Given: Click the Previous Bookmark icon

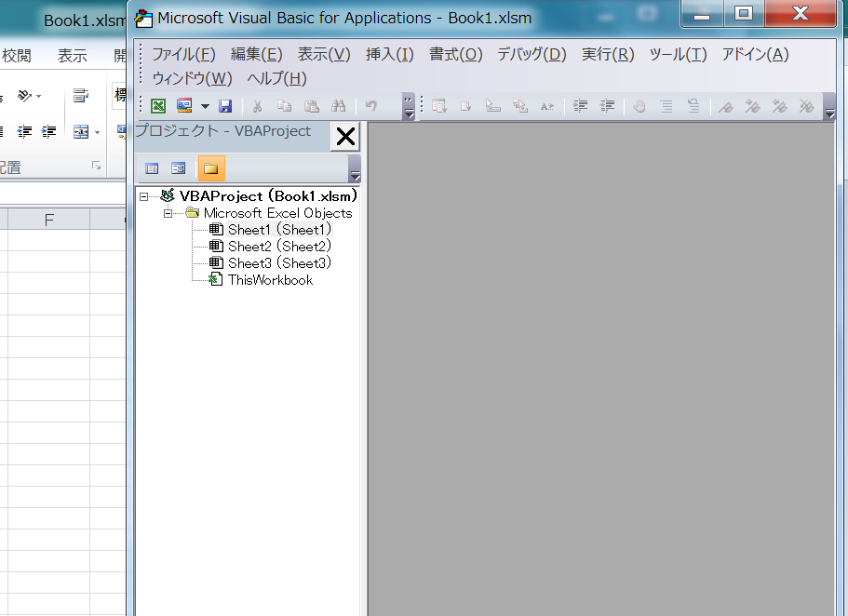Looking at the screenshot, I should pyautogui.click(x=780, y=106).
